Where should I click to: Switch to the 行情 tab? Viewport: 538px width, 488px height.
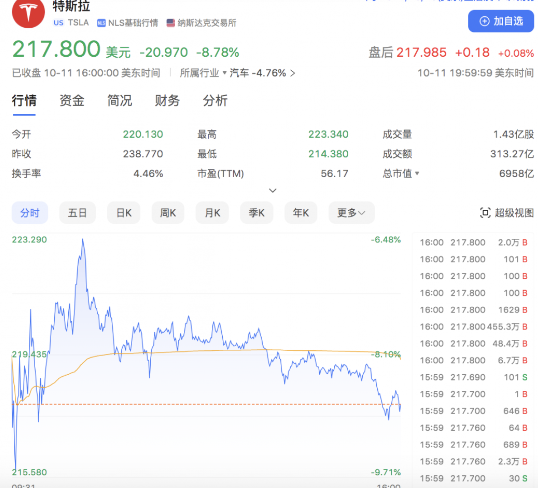[x=24, y=101]
